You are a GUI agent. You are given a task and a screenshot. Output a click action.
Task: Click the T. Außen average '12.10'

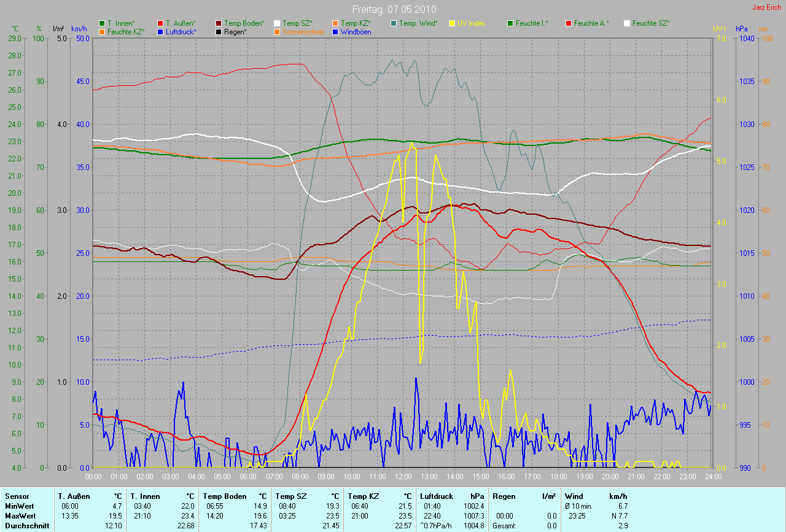pyautogui.click(x=114, y=526)
